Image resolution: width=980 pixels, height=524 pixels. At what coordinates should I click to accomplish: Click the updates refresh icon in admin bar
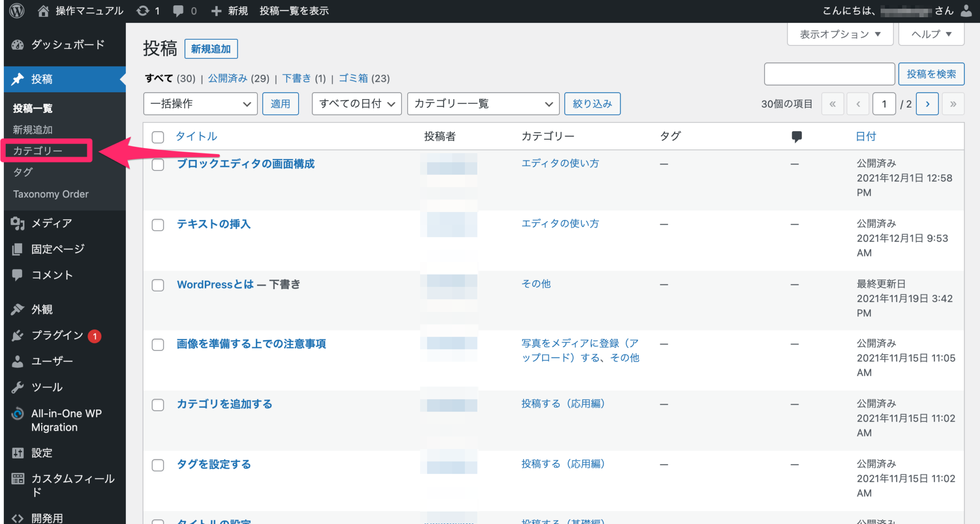143,11
